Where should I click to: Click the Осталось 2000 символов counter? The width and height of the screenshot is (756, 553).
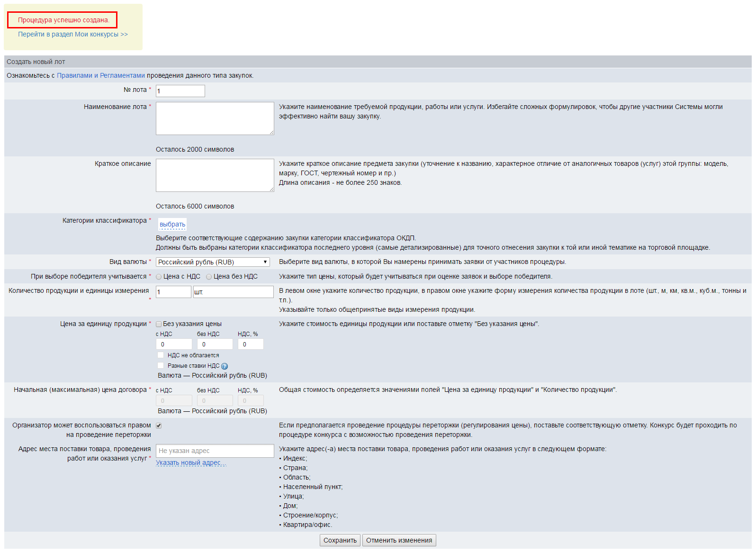click(x=195, y=149)
